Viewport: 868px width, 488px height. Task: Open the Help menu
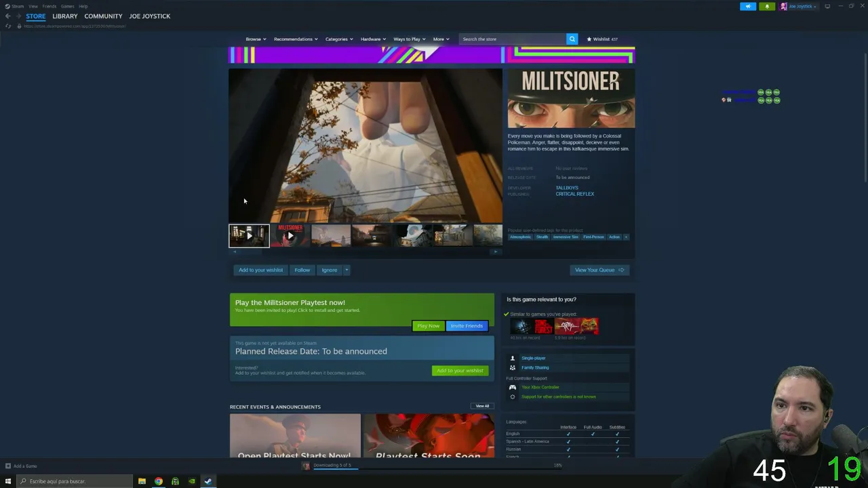(x=83, y=6)
